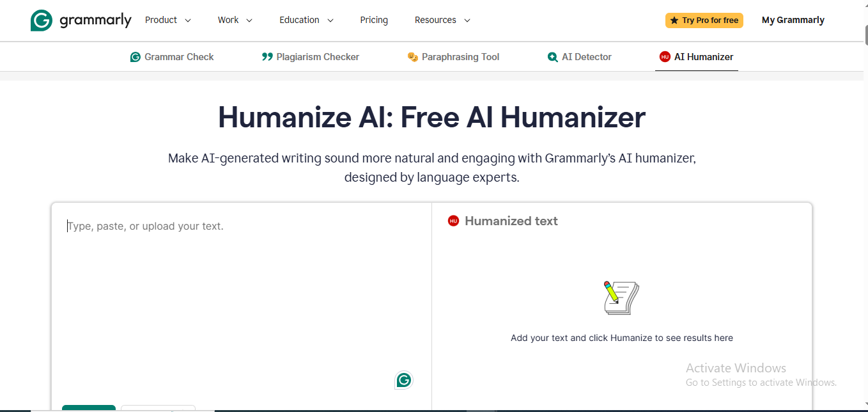
Task: Click the green Humanize button
Action: (88, 408)
